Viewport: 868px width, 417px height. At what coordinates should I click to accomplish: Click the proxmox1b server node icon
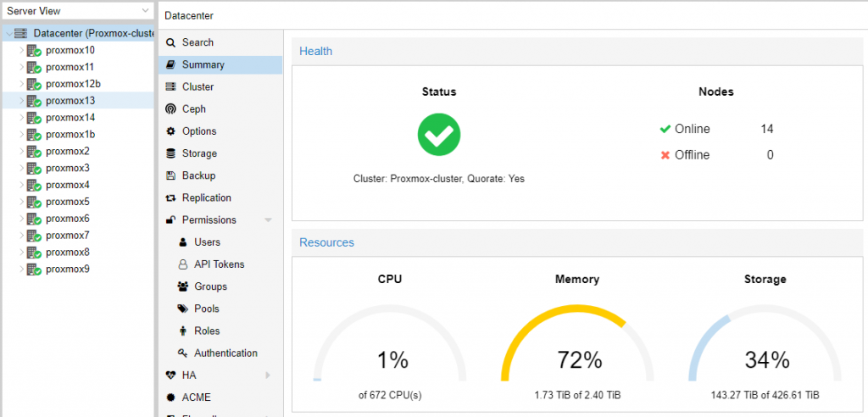click(x=34, y=135)
